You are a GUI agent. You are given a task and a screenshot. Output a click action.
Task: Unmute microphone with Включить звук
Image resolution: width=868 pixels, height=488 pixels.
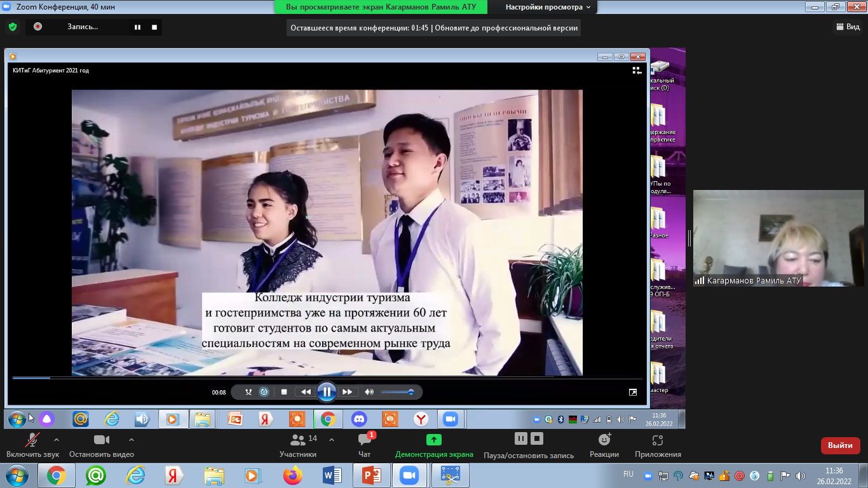coord(32,445)
